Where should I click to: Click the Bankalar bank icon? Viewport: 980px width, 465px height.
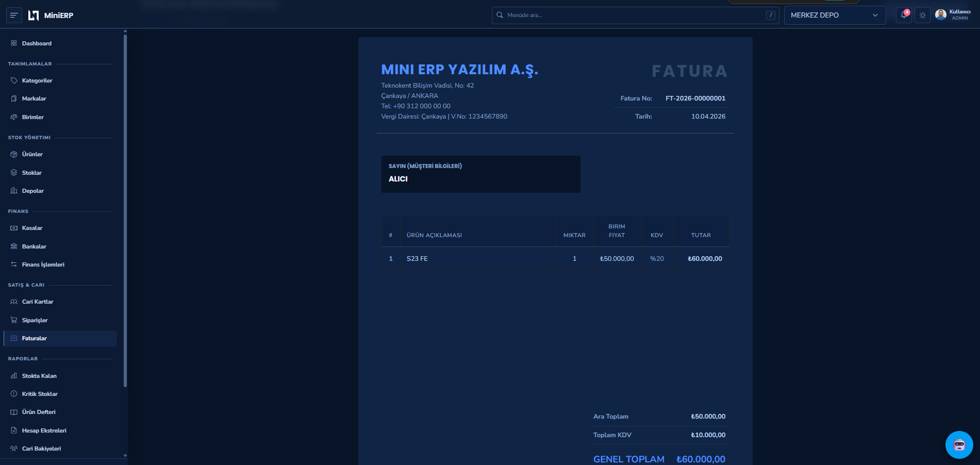tap(14, 246)
